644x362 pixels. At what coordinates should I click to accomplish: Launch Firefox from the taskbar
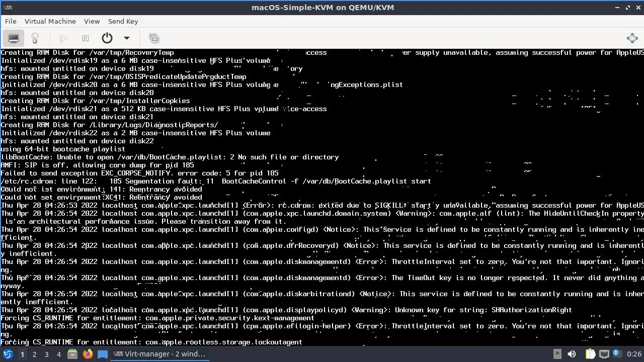(88, 354)
